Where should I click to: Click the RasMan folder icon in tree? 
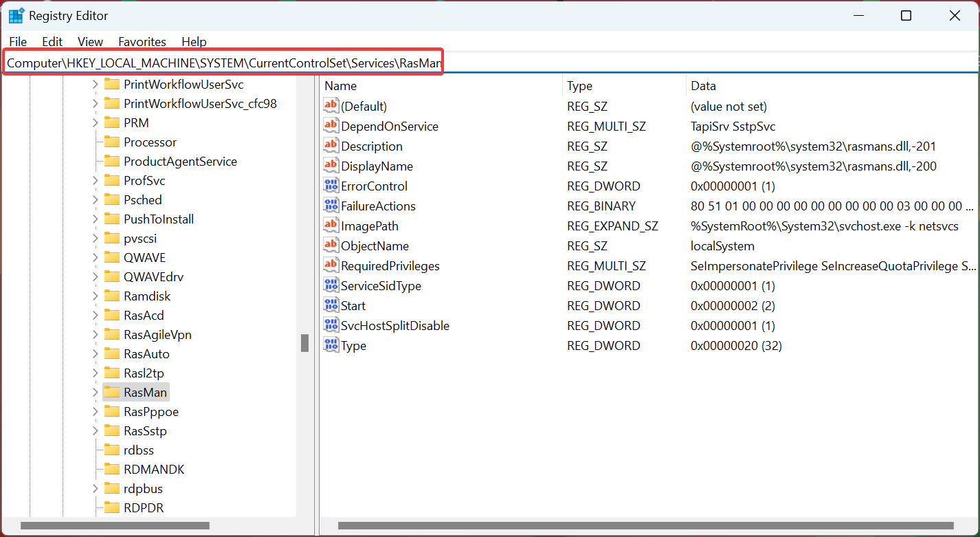tap(112, 393)
